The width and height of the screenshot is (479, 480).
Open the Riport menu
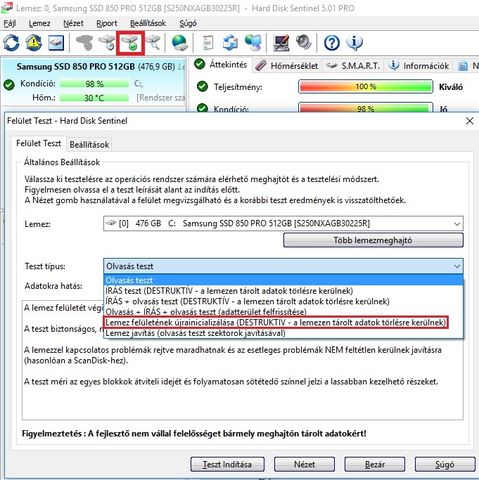click(107, 23)
